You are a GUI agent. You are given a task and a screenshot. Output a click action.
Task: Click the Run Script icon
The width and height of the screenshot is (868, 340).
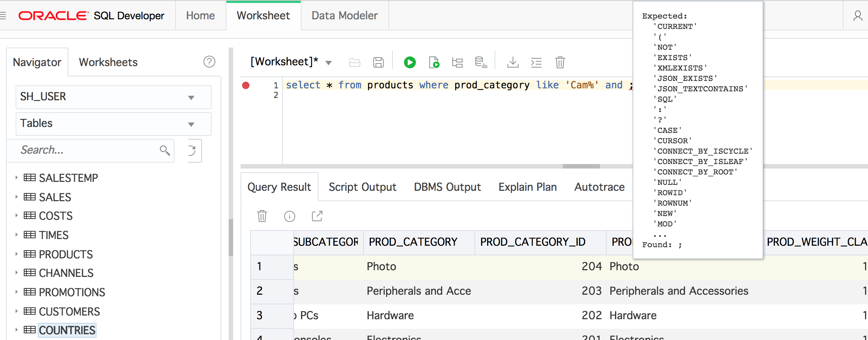434,62
